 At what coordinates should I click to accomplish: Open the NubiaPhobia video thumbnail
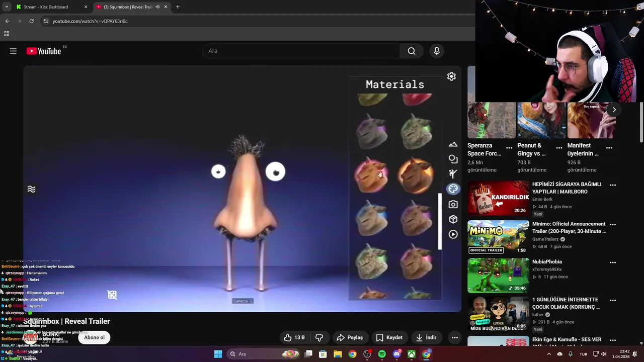click(x=498, y=276)
